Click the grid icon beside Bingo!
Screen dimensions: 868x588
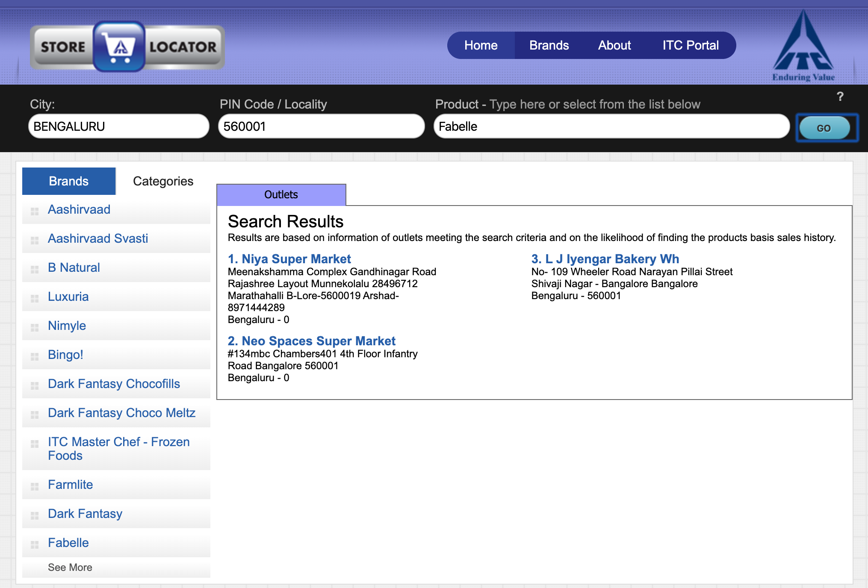coord(35,356)
